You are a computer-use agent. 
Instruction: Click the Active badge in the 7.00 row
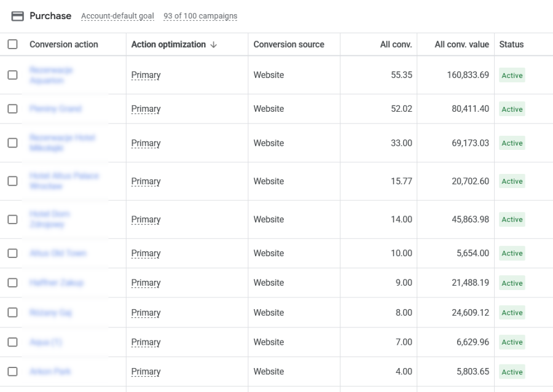(x=512, y=342)
